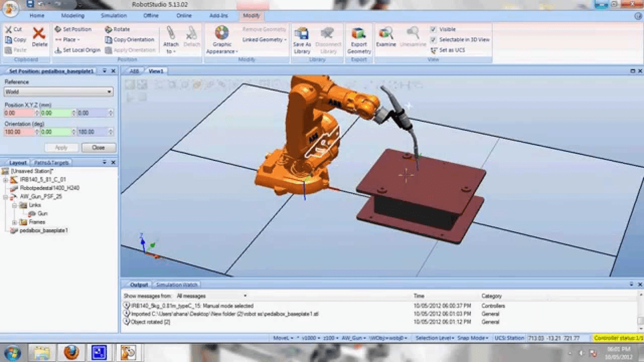Open the Offline ribbon tab
644x362 pixels.
pyautogui.click(x=151, y=16)
